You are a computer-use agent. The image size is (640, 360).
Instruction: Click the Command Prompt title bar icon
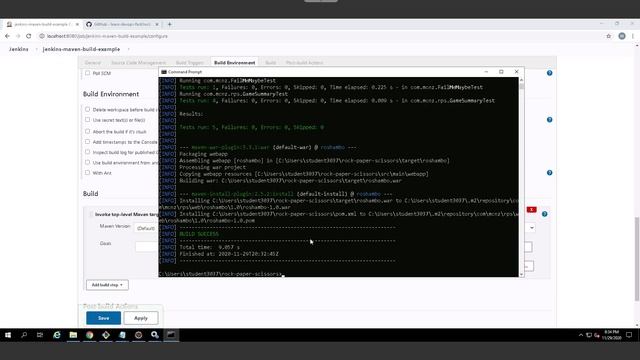[x=164, y=72]
